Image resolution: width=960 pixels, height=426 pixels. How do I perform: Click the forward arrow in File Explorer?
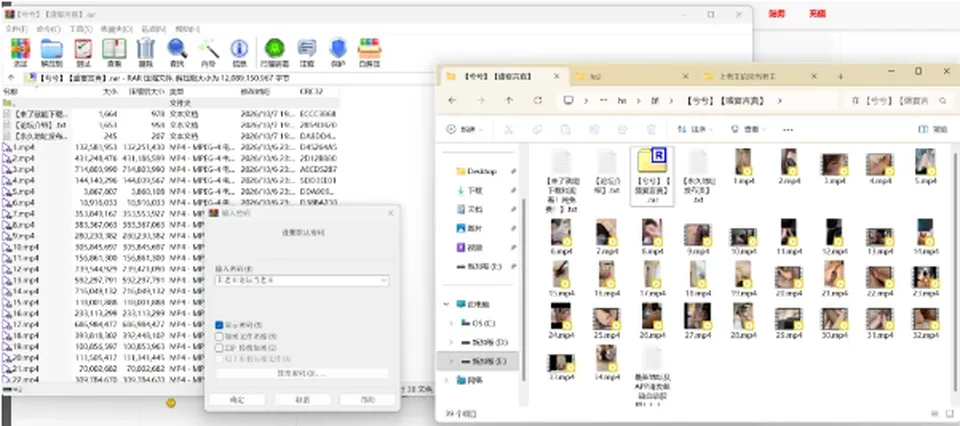(x=481, y=100)
